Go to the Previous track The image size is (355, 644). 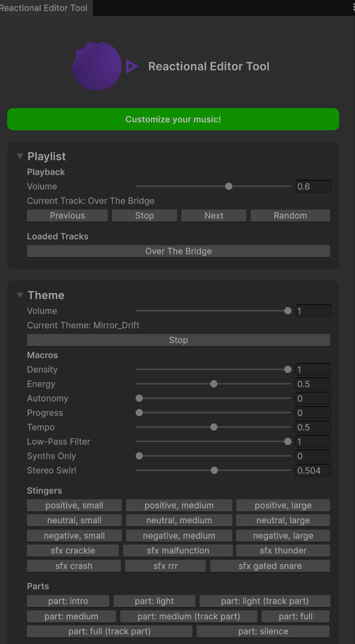coord(67,216)
